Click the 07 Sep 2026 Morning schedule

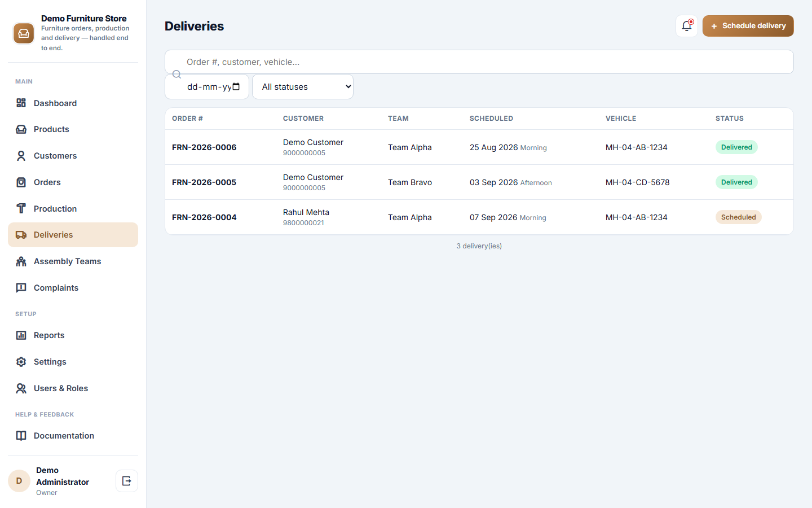[508, 217]
